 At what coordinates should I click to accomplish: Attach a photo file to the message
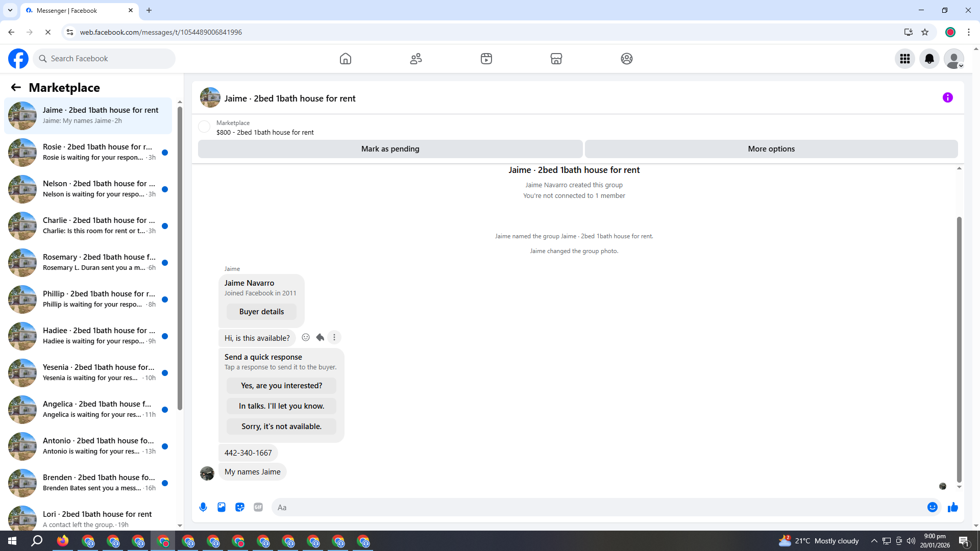pos(222,507)
